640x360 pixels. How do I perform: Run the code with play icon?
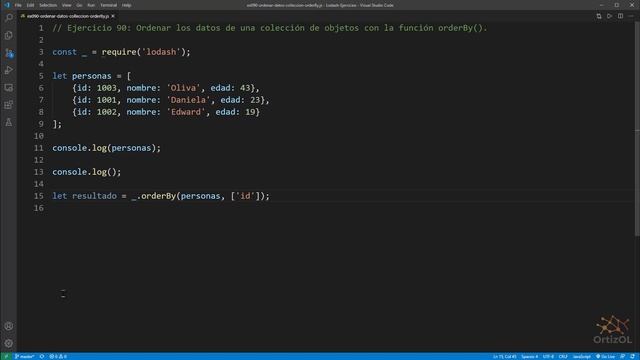click(609, 16)
